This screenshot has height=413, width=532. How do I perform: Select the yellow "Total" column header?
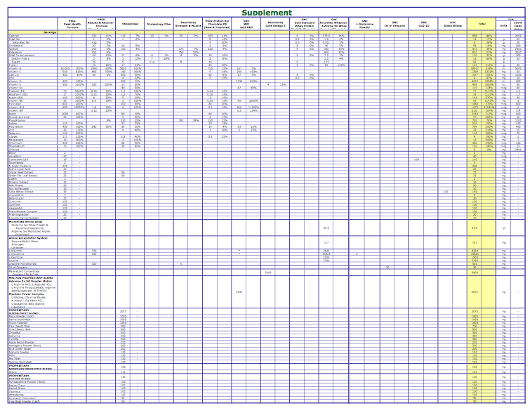pos(481,24)
